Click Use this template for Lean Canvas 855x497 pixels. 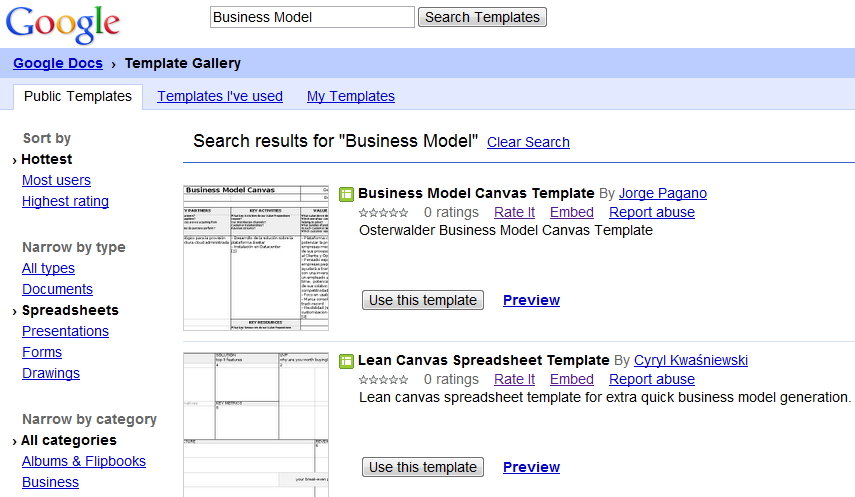pyautogui.click(x=422, y=467)
